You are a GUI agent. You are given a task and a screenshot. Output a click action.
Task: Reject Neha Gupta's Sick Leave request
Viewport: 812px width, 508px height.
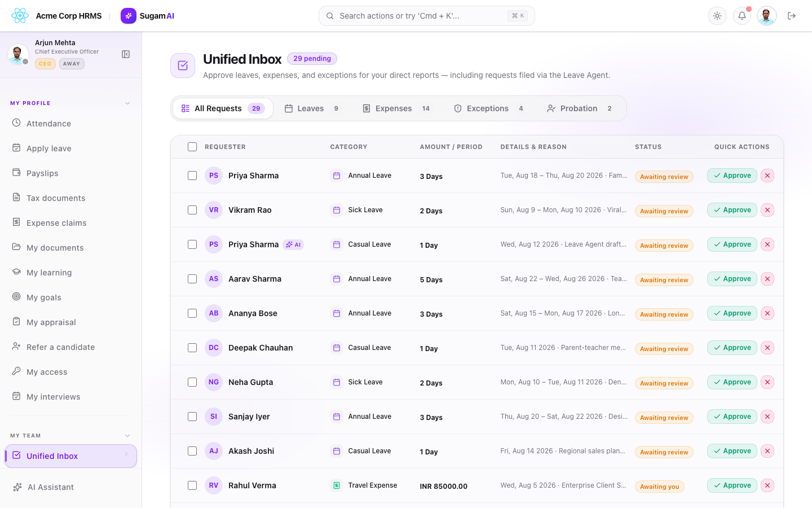tap(767, 382)
